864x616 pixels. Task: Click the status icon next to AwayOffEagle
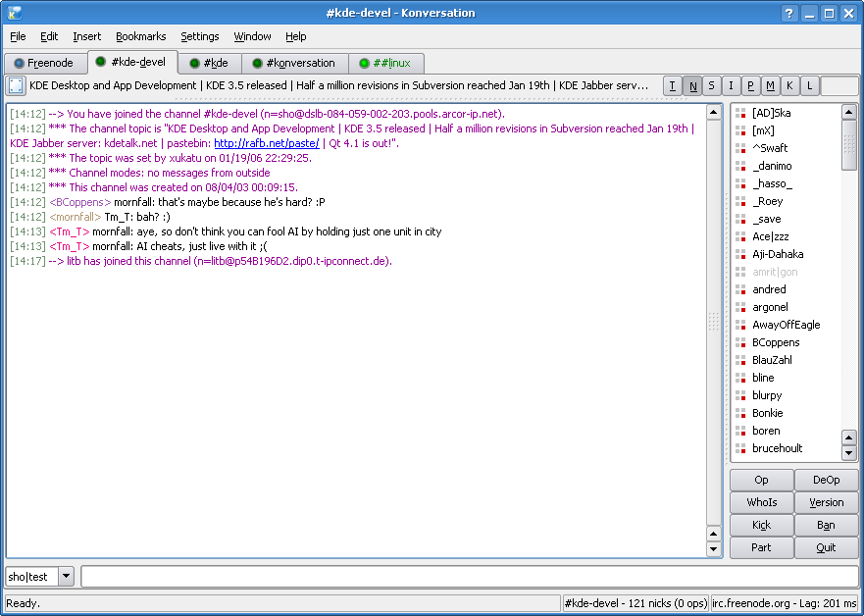click(740, 325)
